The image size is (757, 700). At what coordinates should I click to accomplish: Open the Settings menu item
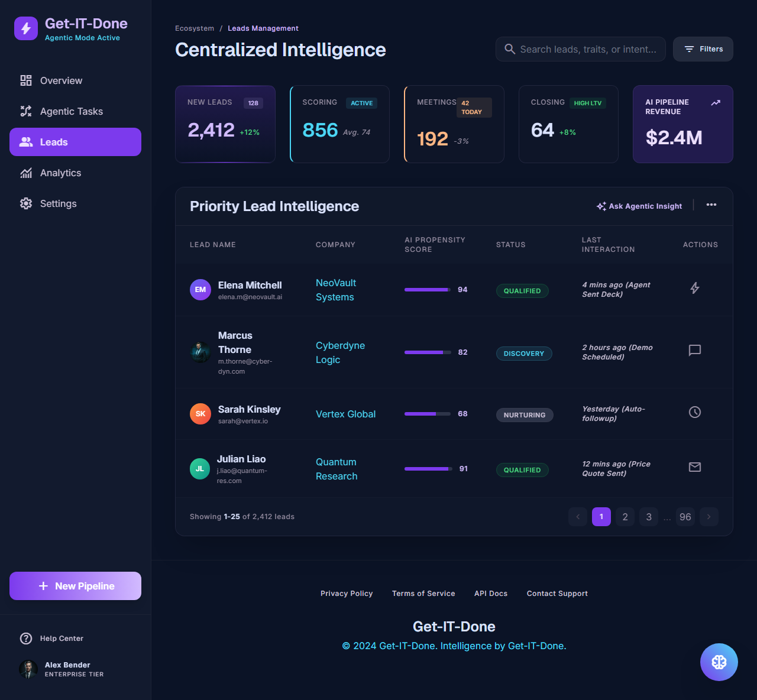pyautogui.click(x=75, y=203)
